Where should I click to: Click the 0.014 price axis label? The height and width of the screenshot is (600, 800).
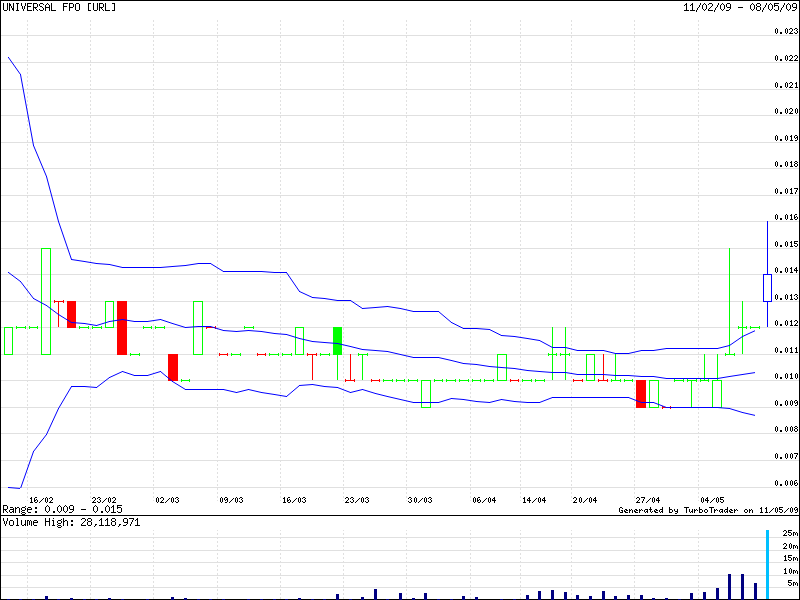(x=785, y=270)
